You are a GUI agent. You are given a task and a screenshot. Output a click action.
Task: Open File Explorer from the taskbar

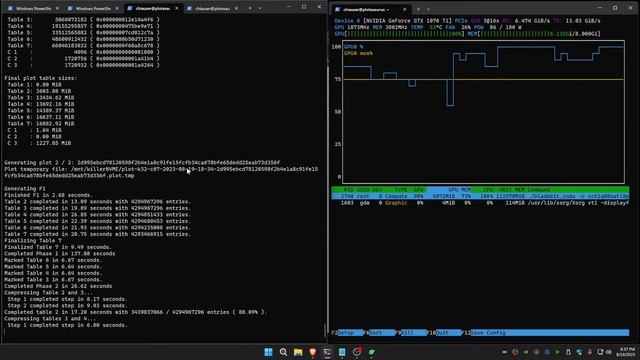point(298,352)
